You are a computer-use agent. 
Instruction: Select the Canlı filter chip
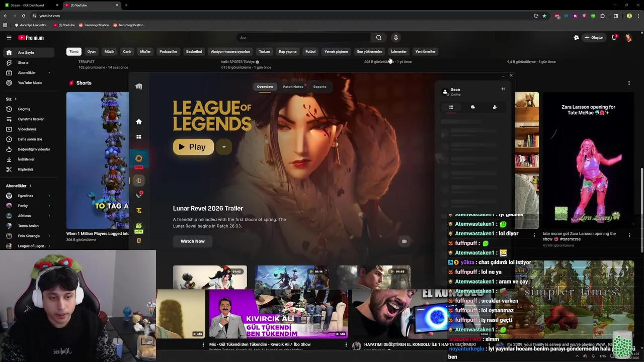pos(127,51)
